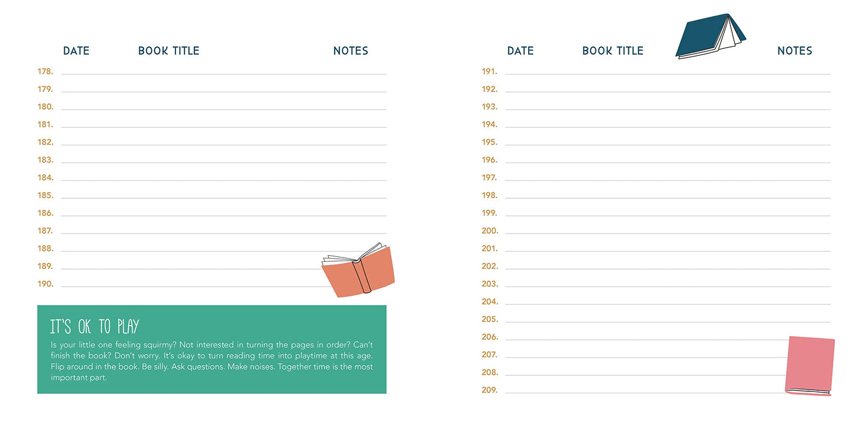Click the number label 204
Image resolution: width=868 pixels, height=434 pixels.
(490, 302)
